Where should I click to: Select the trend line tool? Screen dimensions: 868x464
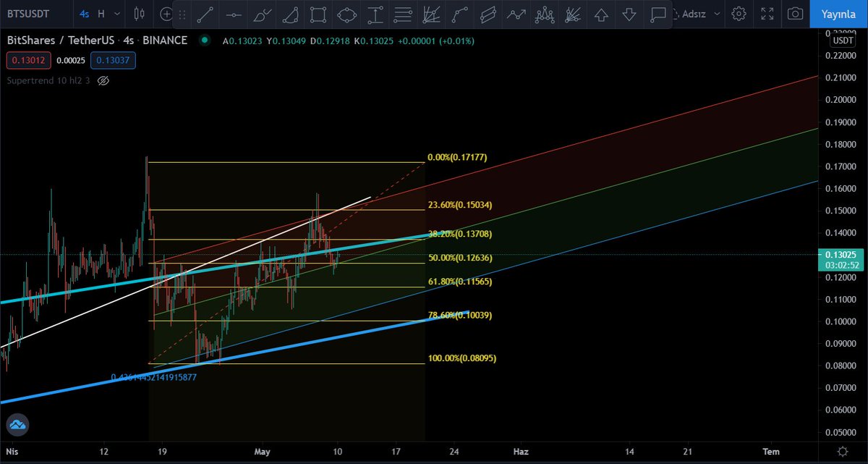click(205, 14)
